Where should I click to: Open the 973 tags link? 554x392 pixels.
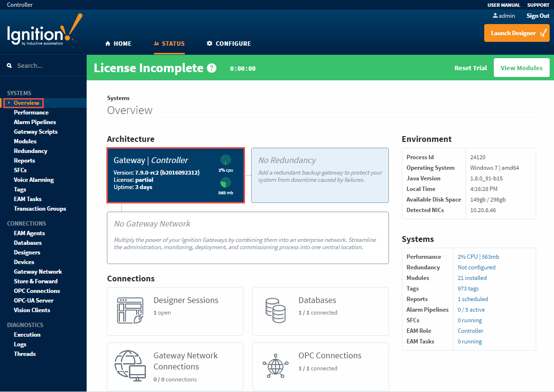click(468, 289)
